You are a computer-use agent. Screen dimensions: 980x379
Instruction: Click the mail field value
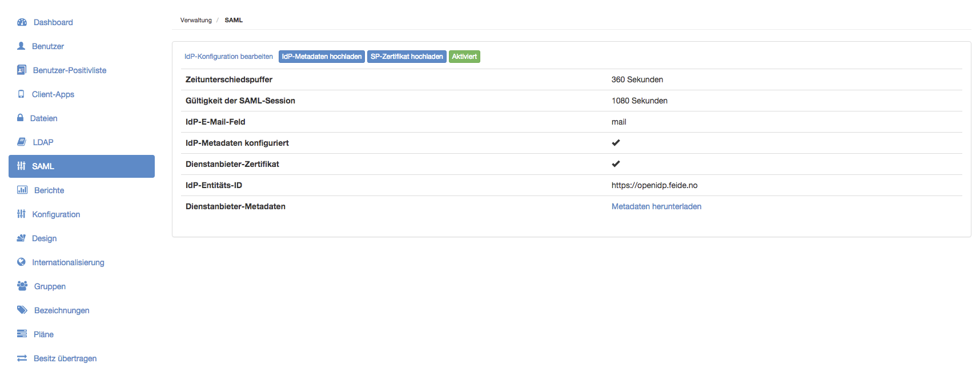(619, 122)
